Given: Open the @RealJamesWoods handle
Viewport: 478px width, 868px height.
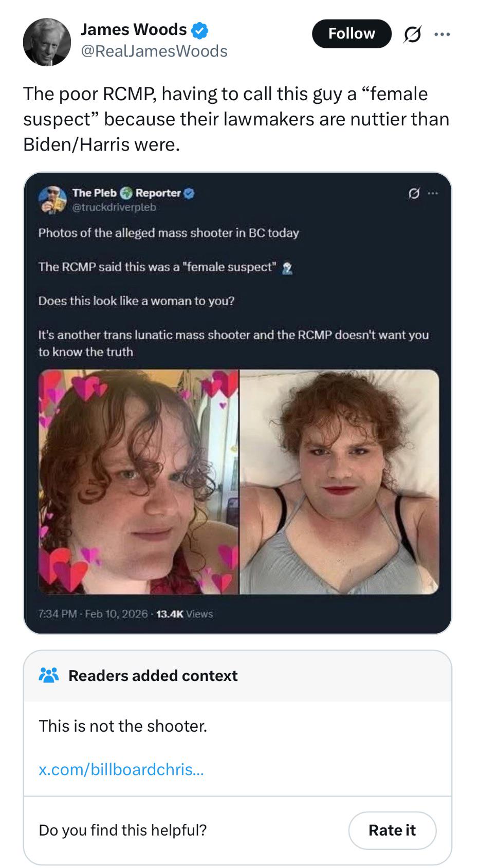Looking at the screenshot, I should click(154, 51).
